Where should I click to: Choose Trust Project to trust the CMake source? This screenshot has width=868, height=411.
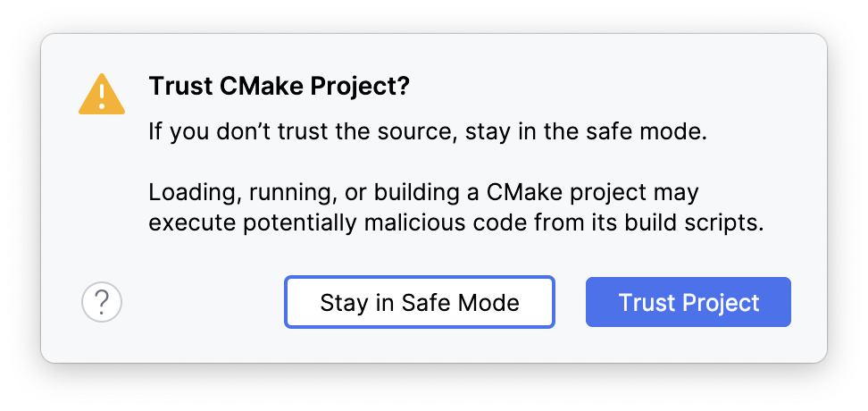[688, 302]
